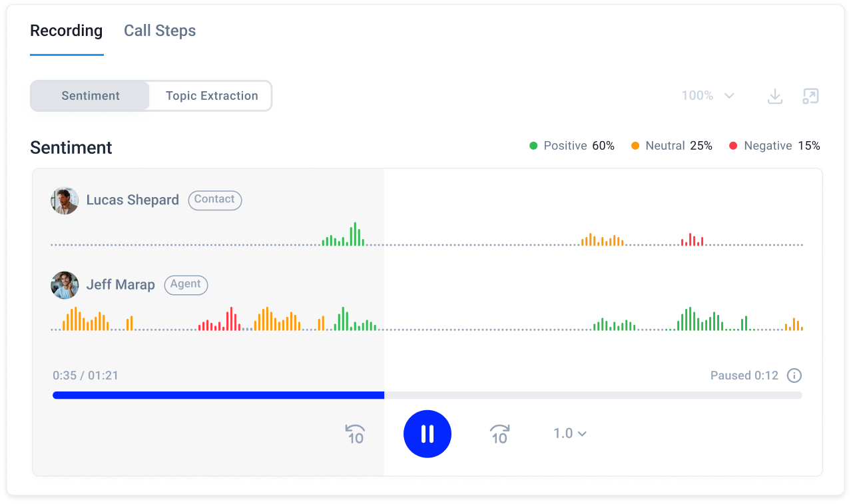Switch to the Call Steps tab
The width and height of the screenshot is (851, 504).
click(160, 31)
